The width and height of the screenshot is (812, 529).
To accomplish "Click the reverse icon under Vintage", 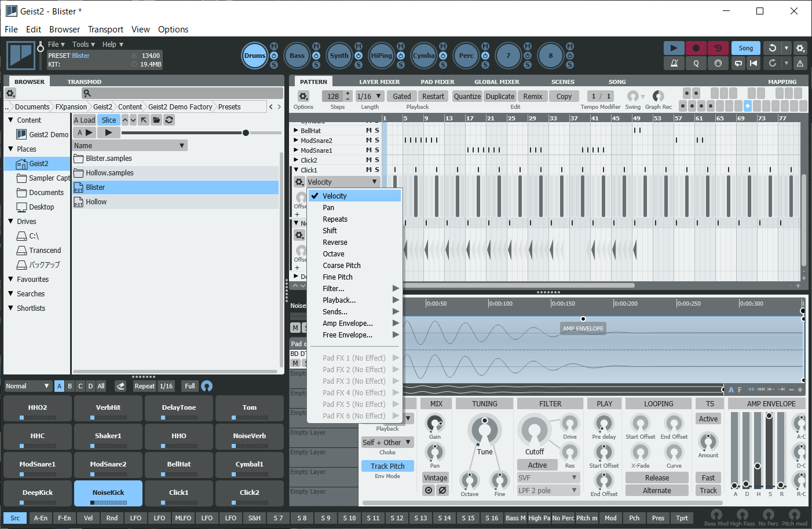I will pyautogui.click(x=429, y=490).
